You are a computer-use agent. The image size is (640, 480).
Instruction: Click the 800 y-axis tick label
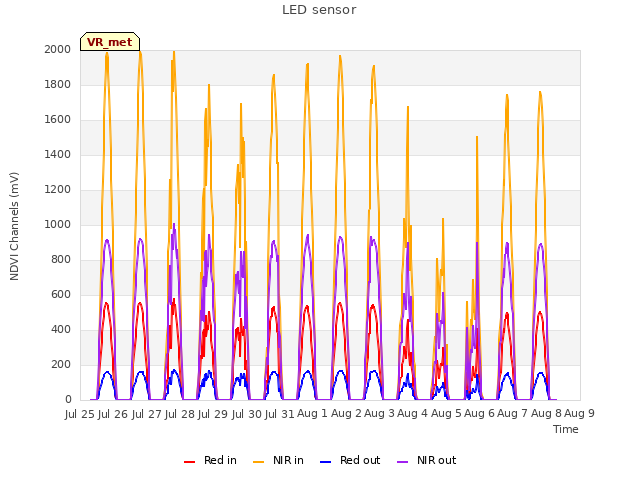pos(61,260)
